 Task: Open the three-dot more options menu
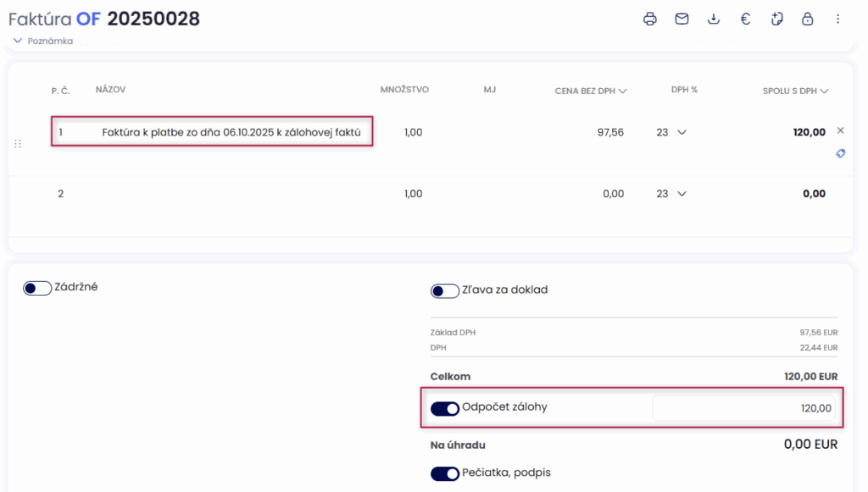pyautogui.click(x=837, y=19)
